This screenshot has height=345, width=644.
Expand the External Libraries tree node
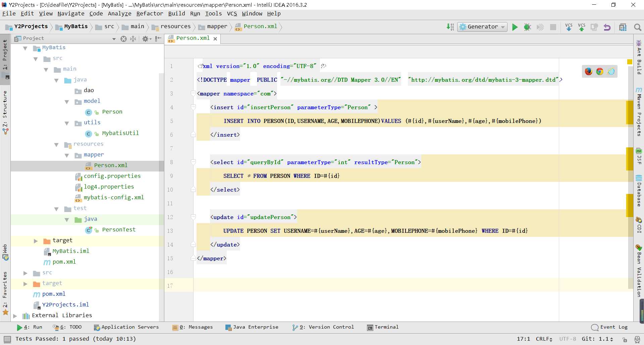pyautogui.click(x=15, y=316)
